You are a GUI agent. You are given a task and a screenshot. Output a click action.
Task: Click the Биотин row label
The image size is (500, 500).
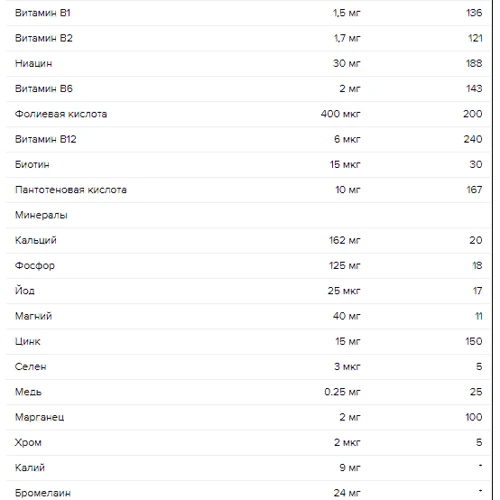(x=32, y=165)
